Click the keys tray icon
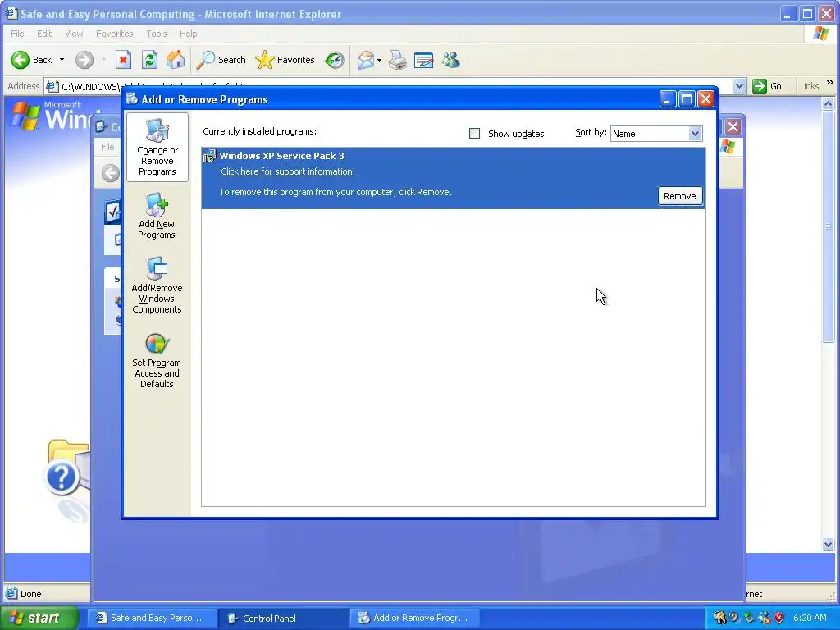840x630 pixels. coord(719,618)
